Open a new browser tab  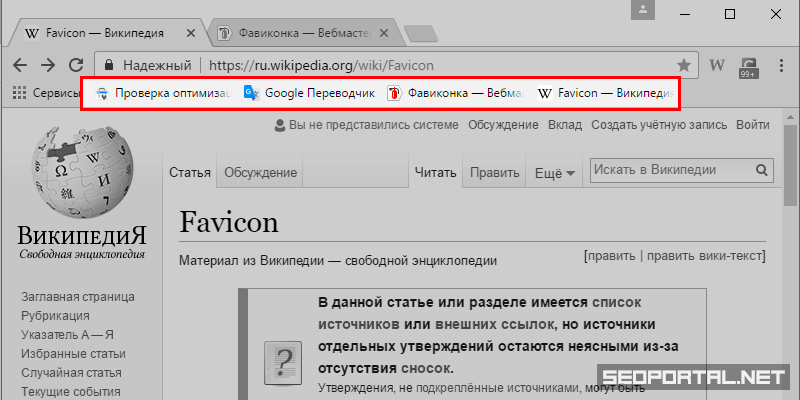click(421, 33)
